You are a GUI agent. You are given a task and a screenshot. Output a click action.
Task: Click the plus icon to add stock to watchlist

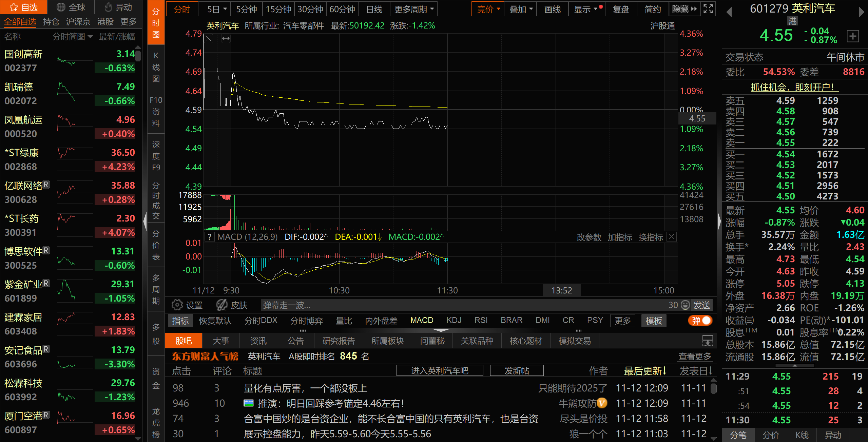point(853,36)
